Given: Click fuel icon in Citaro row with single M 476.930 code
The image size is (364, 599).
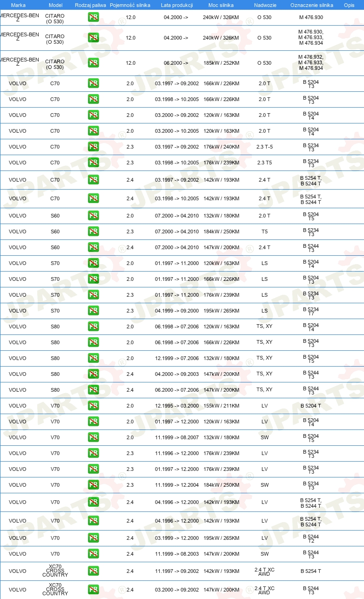Looking at the screenshot, I should coord(93,17).
